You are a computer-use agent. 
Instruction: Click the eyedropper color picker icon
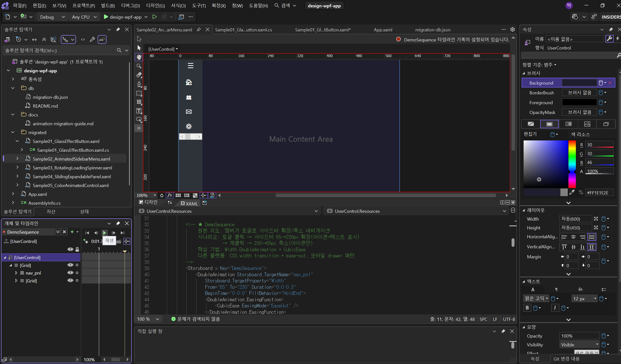(x=572, y=192)
